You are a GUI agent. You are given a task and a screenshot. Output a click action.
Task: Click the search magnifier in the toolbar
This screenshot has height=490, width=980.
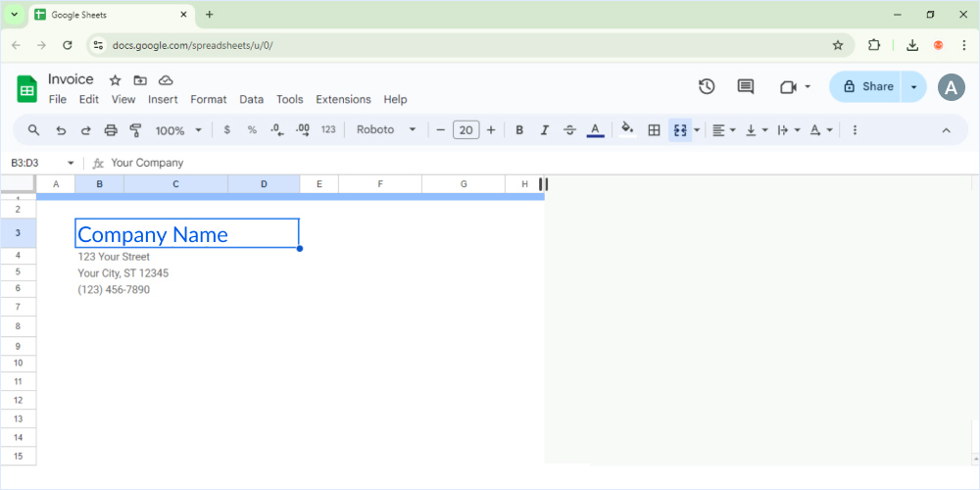(x=34, y=130)
